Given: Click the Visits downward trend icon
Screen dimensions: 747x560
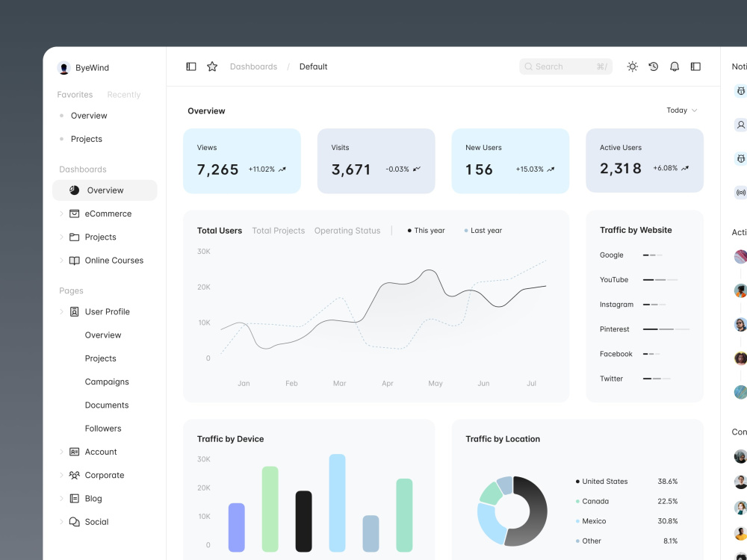Looking at the screenshot, I should 416,169.
